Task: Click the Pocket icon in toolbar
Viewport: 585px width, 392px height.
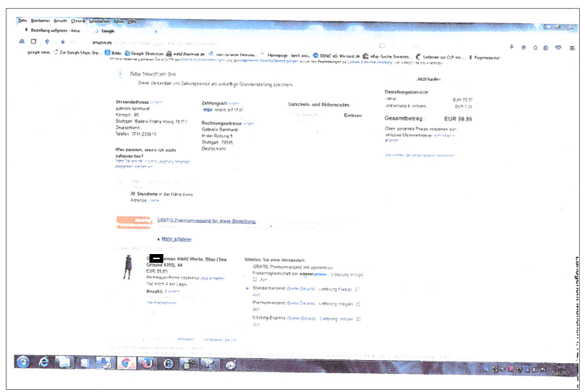Action: click(558, 47)
